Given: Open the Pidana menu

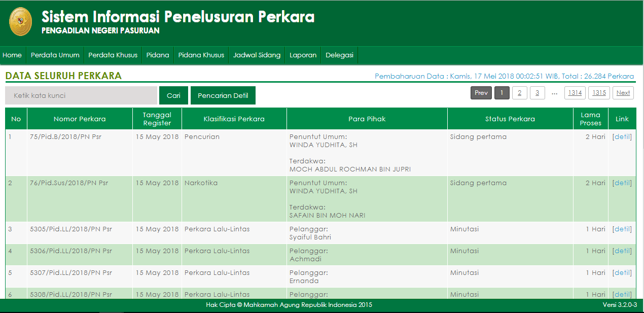Looking at the screenshot, I should tap(158, 55).
